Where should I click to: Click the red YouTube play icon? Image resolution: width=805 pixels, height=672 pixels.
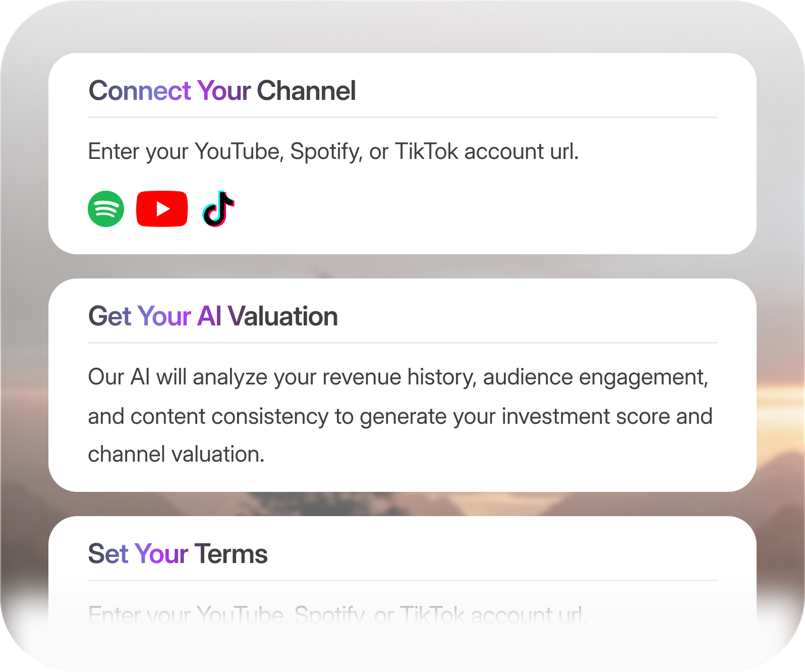162,209
